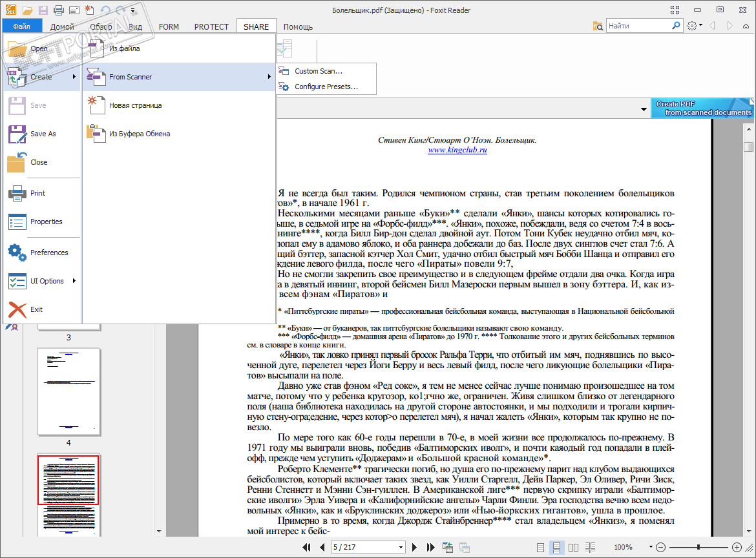This screenshot has width=756, height=558.
Task: Click the search magnifier icon in Find box
Action: pos(676,26)
